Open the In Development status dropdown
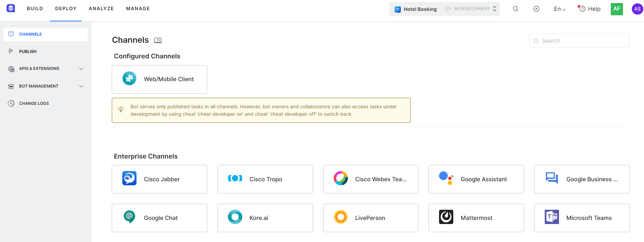Viewport: 644px width, 242px height. pos(471,9)
